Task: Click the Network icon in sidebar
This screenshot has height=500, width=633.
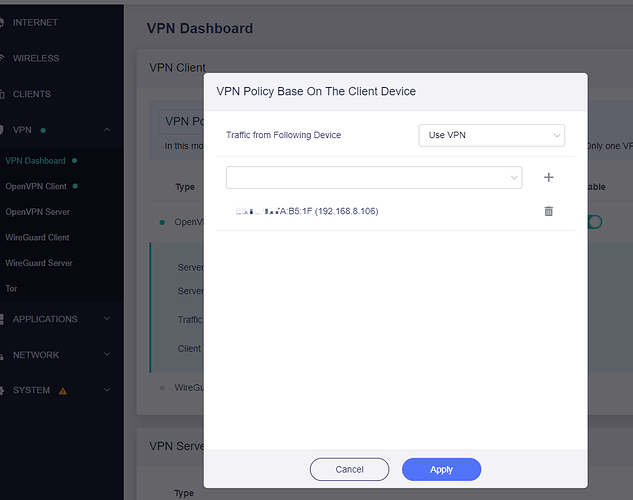Action: pyautogui.click(x=4, y=355)
